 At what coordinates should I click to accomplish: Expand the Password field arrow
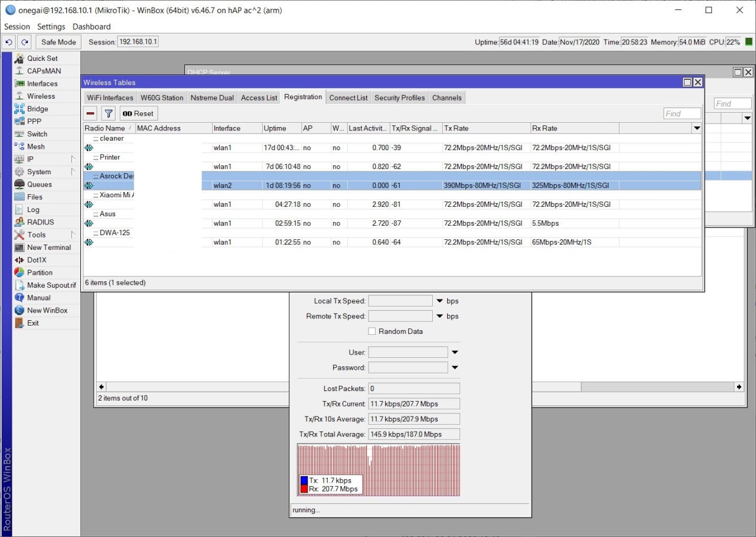tap(455, 367)
